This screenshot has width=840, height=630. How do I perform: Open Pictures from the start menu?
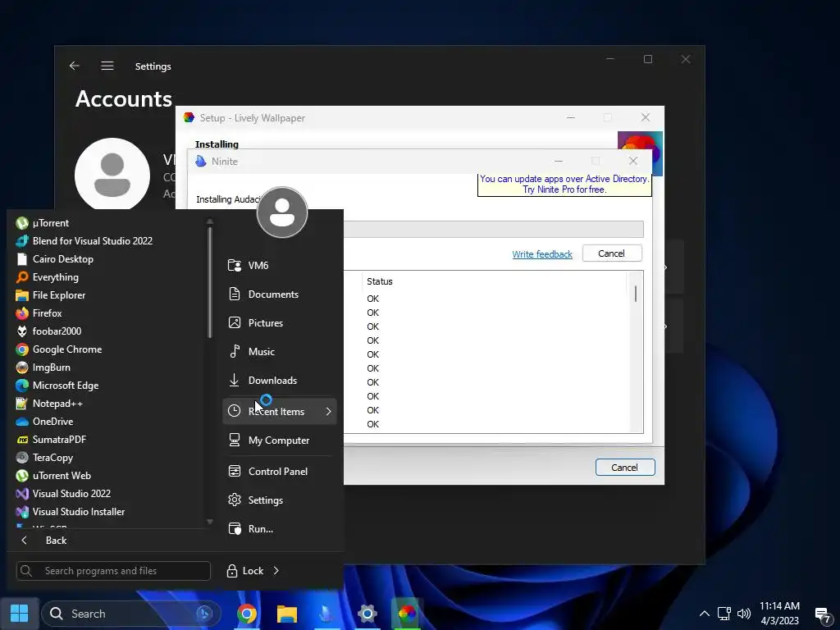tap(279, 323)
